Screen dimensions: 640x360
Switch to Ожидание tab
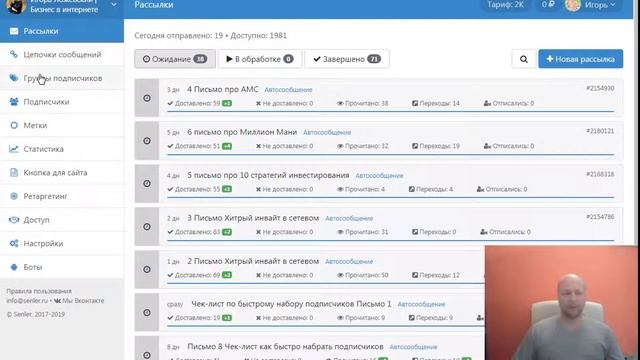(x=175, y=59)
